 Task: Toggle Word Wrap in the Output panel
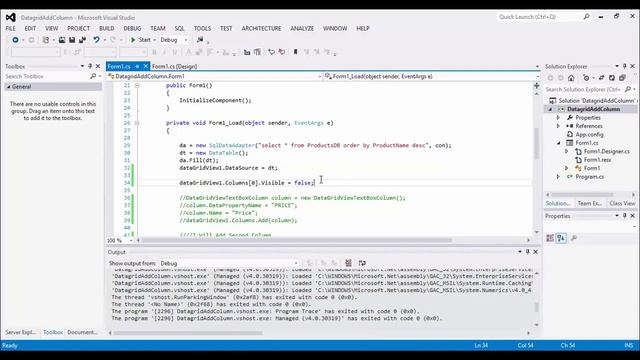tap(362, 263)
